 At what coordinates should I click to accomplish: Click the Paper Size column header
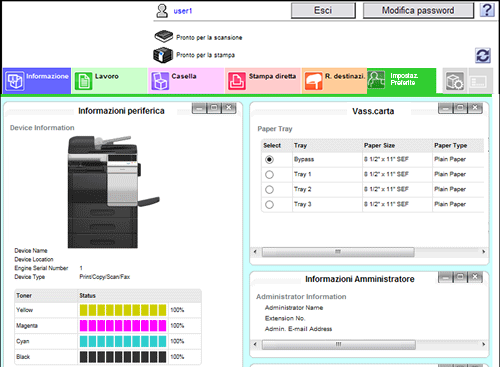click(379, 145)
